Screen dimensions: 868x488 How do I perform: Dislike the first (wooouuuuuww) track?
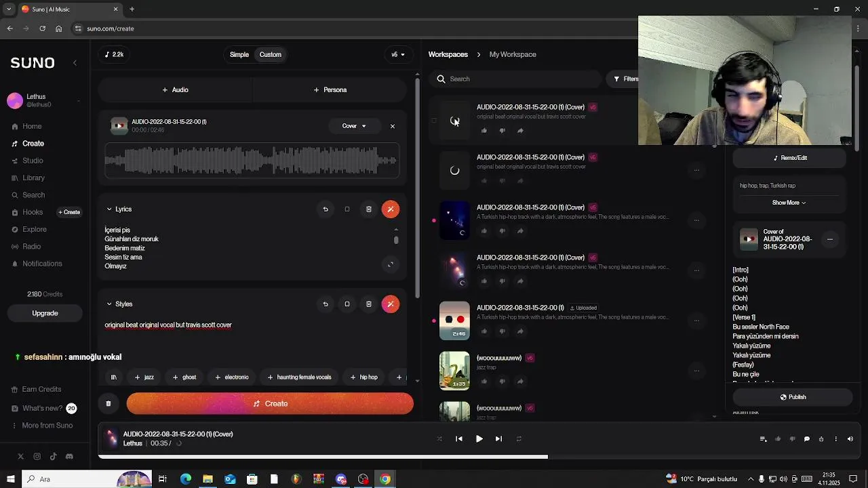(x=502, y=382)
